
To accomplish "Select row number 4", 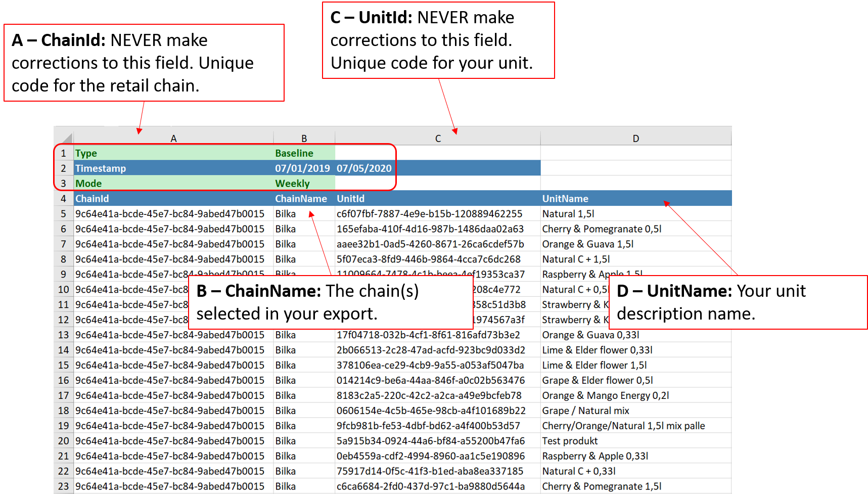I will pos(64,198).
